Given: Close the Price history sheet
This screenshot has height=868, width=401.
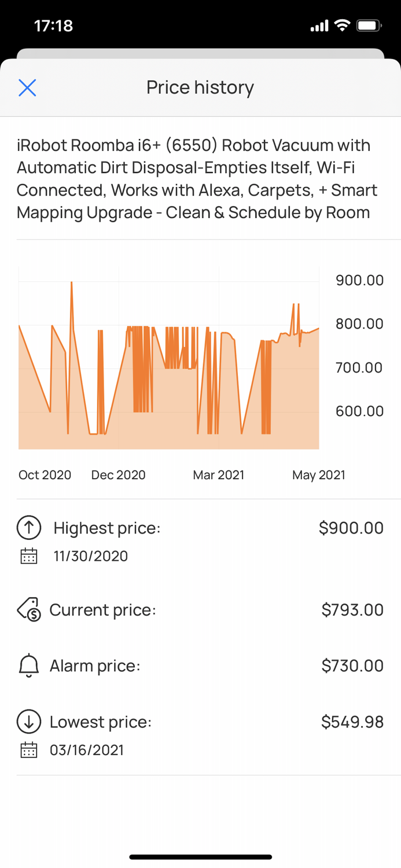Looking at the screenshot, I should tap(27, 87).
